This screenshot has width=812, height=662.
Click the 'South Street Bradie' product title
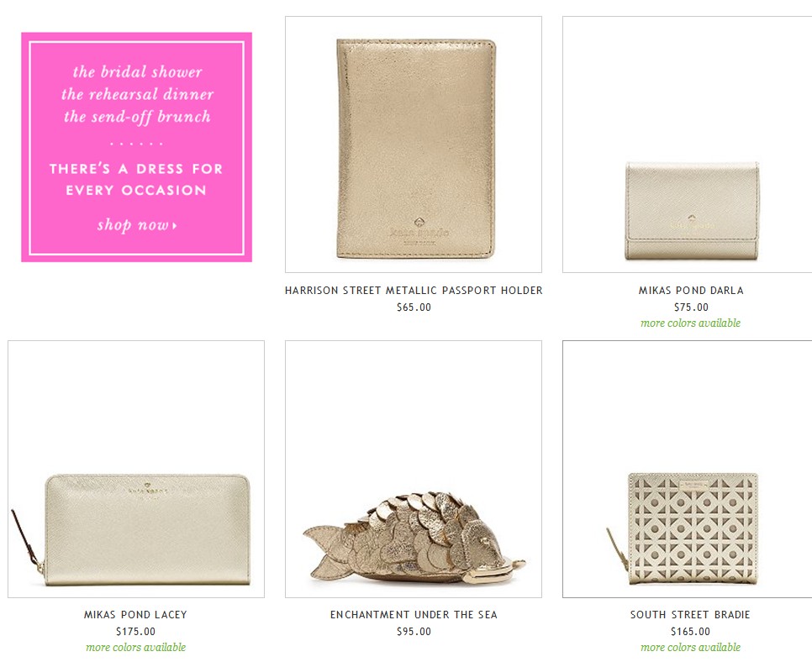coord(690,614)
